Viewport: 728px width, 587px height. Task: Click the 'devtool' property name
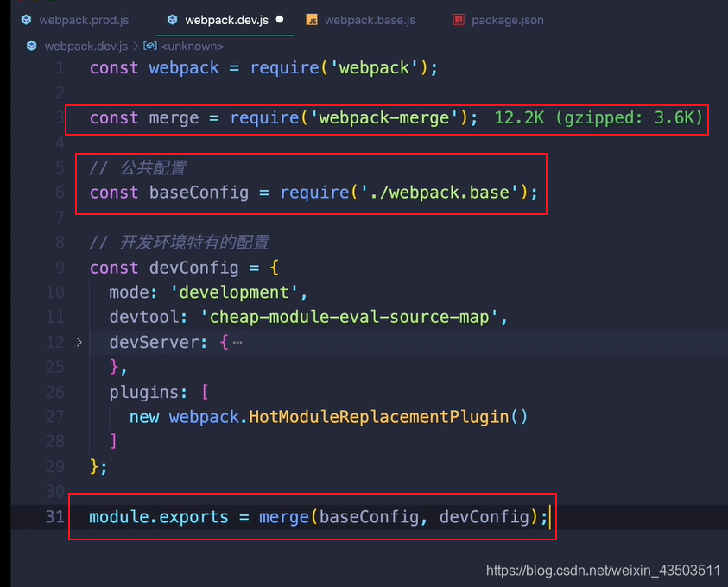click(144, 318)
